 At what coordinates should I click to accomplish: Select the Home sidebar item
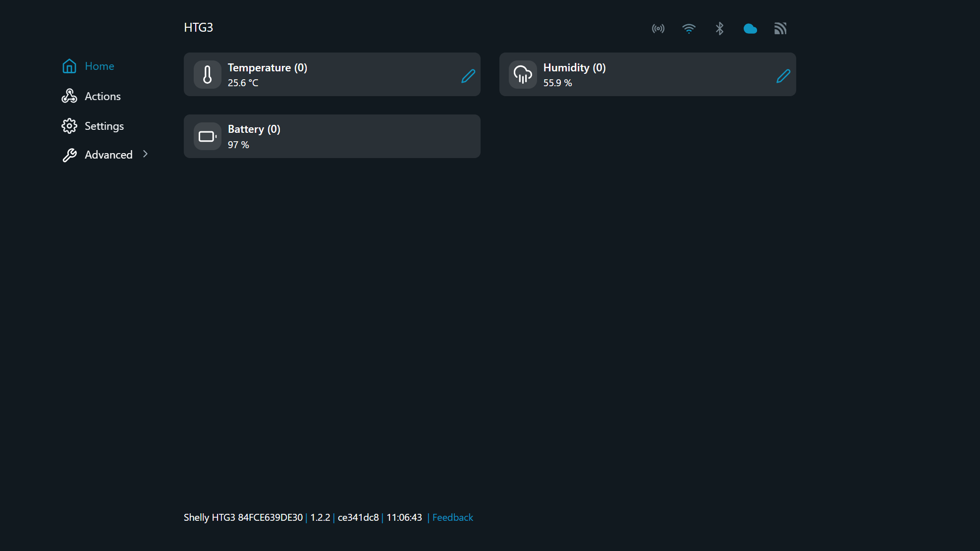[99, 66]
